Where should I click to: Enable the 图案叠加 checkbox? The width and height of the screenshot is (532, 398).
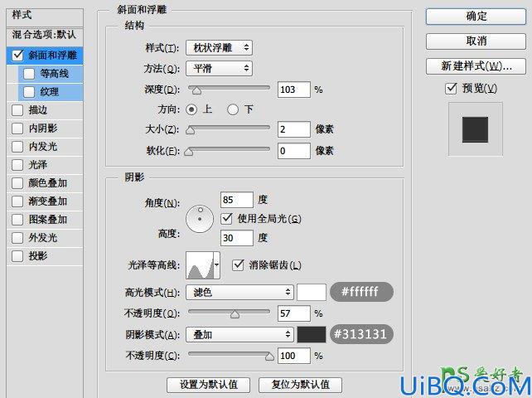pos(17,220)
